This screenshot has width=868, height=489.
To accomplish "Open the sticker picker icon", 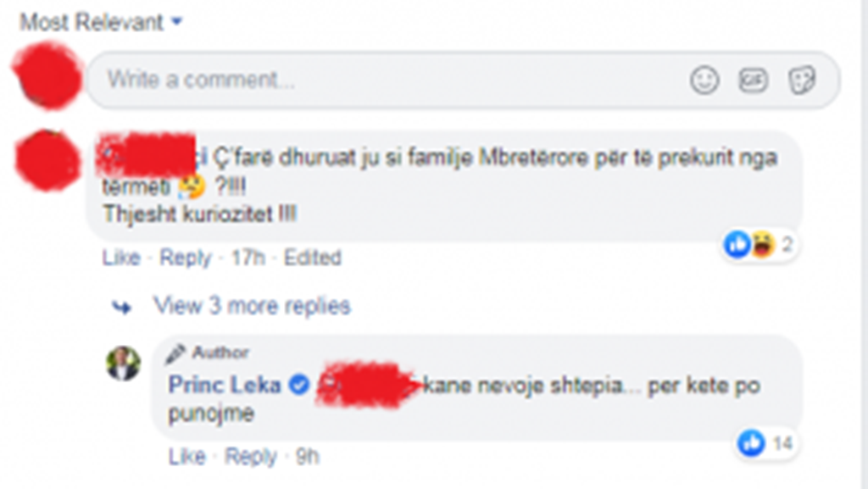I will 801,81.
